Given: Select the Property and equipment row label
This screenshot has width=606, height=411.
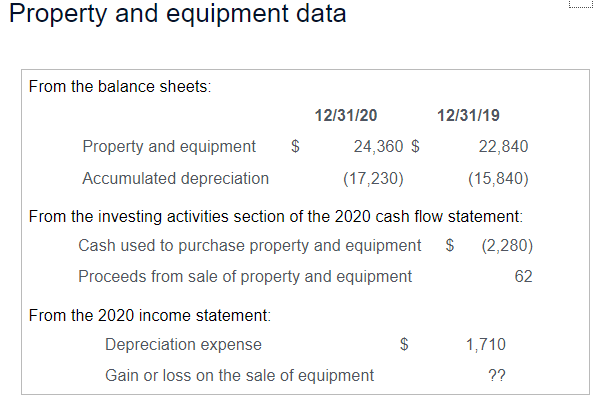Looking at the screenshot, I should coord(169,146).
